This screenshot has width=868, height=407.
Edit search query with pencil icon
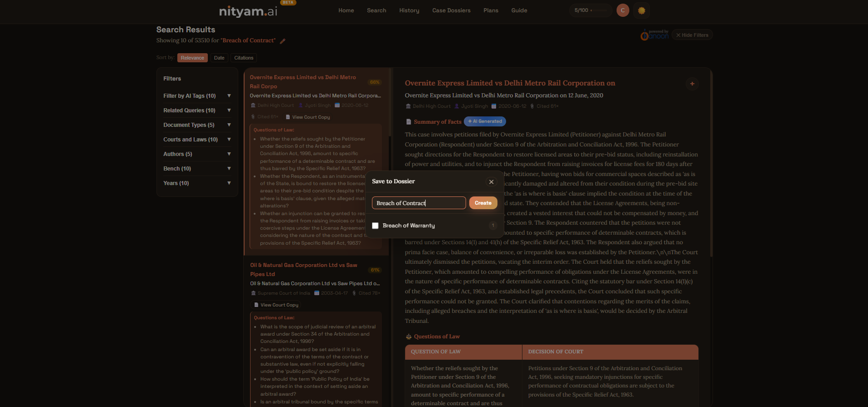coord(282,41)
